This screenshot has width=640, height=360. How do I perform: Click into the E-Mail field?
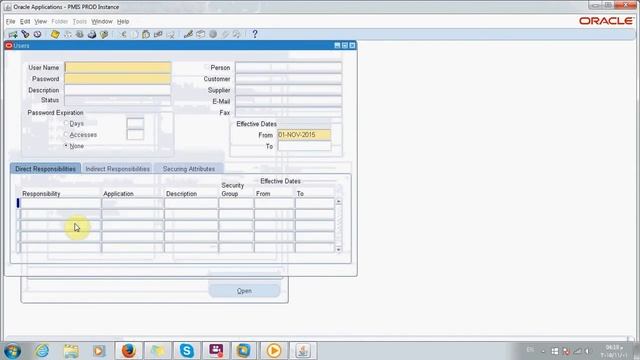[288, 101]
